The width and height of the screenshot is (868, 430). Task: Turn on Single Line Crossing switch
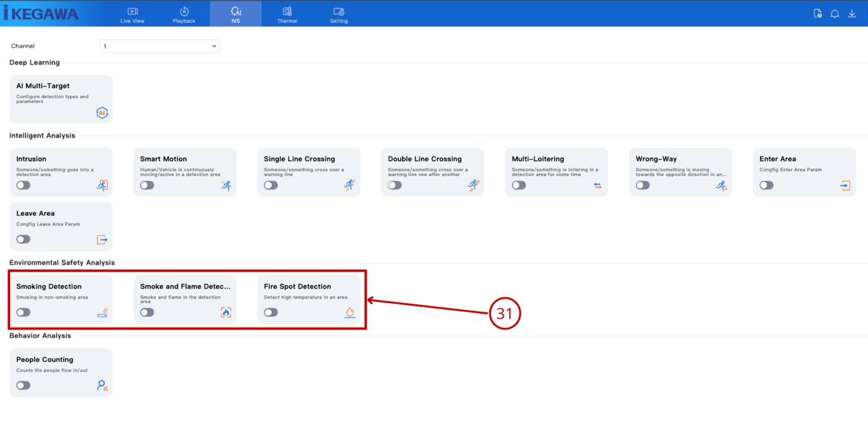pyautogui.click(x=271, y=185)
